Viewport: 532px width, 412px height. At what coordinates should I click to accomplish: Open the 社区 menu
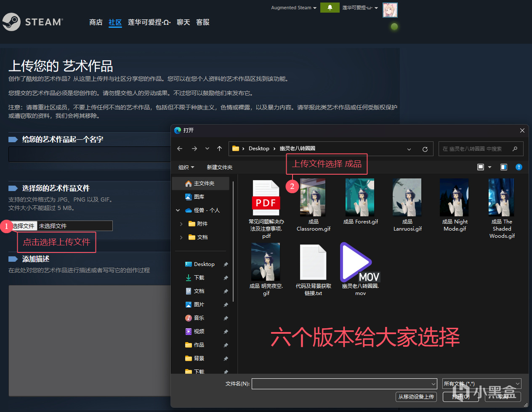pos(115,22)
